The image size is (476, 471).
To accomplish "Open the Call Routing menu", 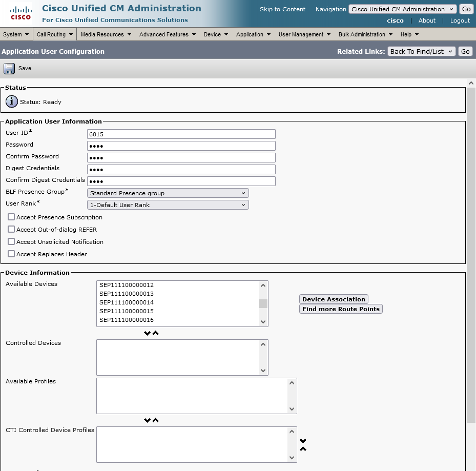I will point(55,34).
